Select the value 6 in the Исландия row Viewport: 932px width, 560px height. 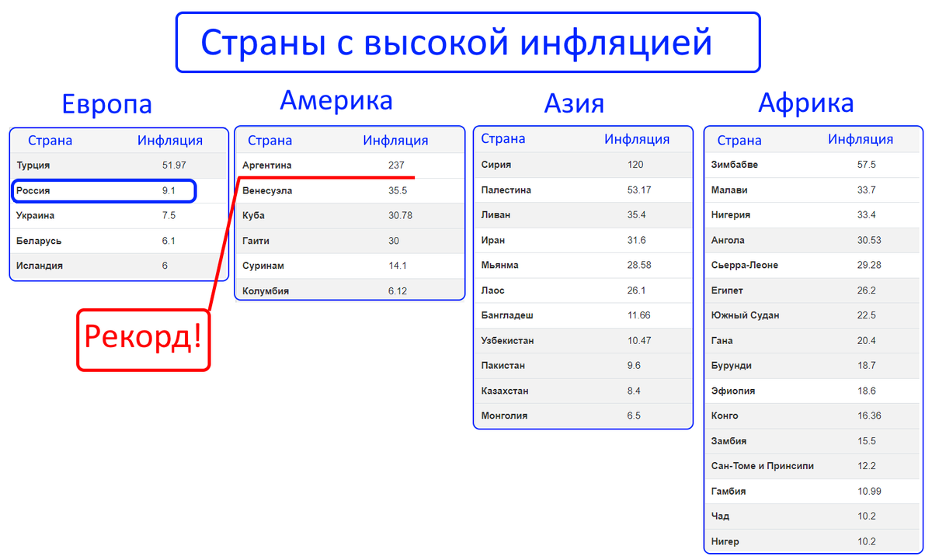click(165, 266)
